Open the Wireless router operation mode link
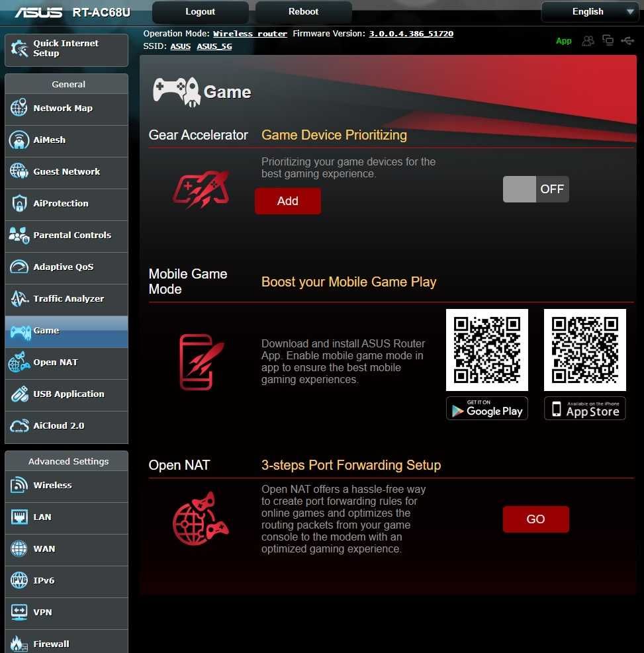Screen dimensions: 644x653 tap(250, 34)
